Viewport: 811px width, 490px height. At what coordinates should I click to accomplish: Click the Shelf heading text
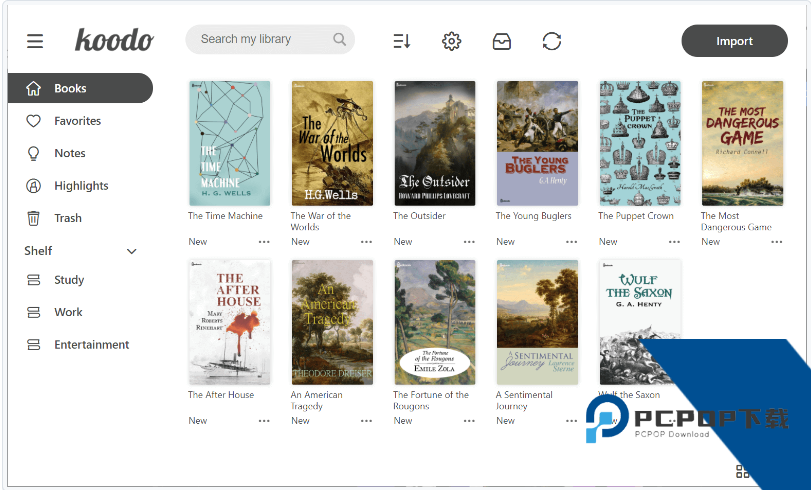click(38, 251)
